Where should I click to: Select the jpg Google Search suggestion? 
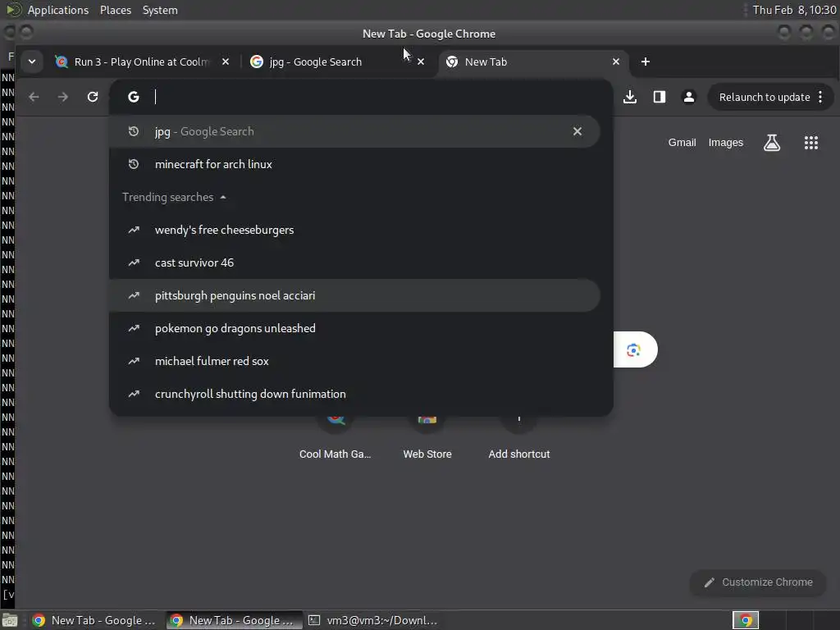click(354, 131)
